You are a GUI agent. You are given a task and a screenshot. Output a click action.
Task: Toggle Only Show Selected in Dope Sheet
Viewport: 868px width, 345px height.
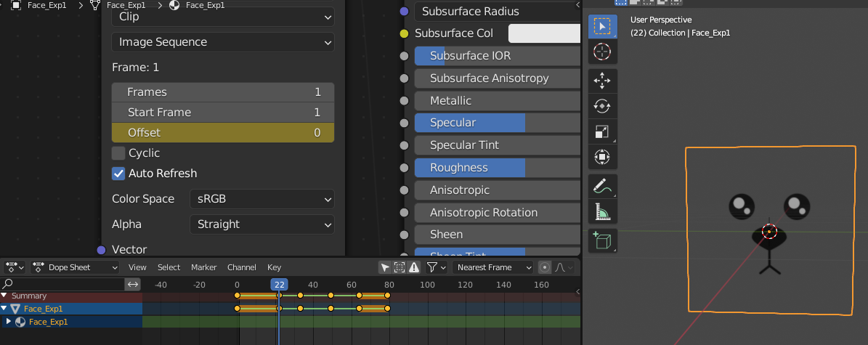pos(385,267)
